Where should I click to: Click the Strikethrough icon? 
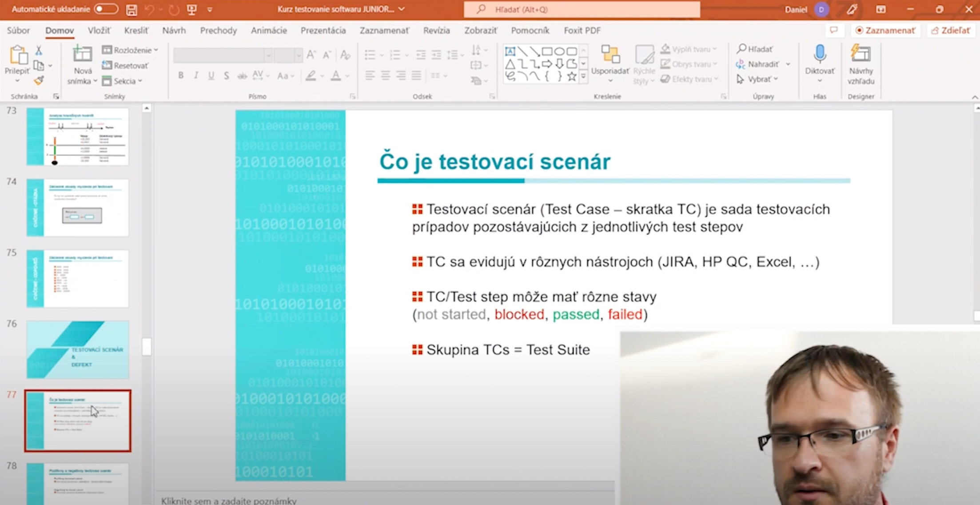[x=242, y=76]
